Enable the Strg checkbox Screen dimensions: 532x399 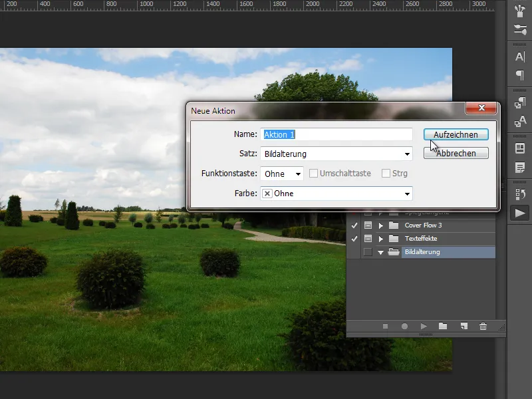(x=386, y=174)
